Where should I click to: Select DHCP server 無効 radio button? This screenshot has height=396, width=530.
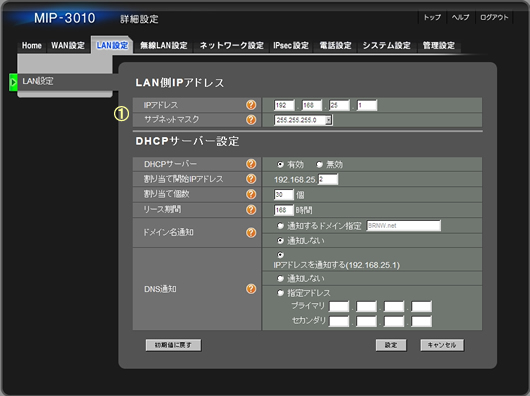coord(319,165)
